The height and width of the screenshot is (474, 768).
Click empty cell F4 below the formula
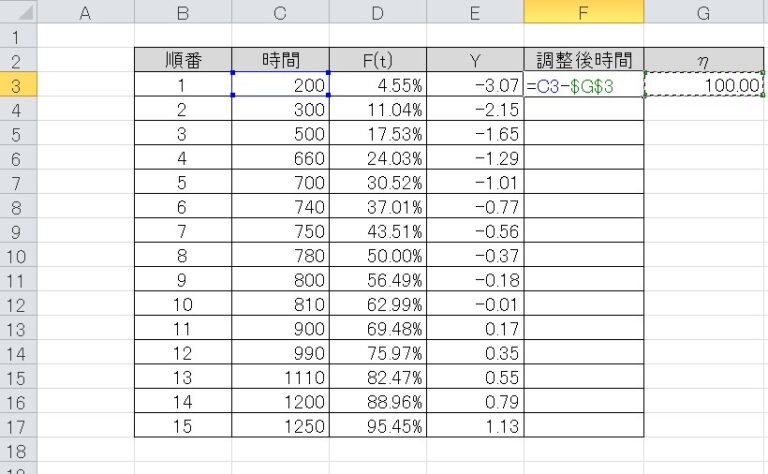click(583, 110)
